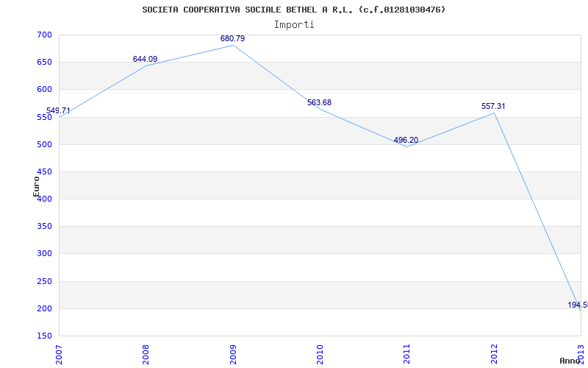Select the 680.79 peak value label
This screenshot has width=588, height=368.
(232, 38)
